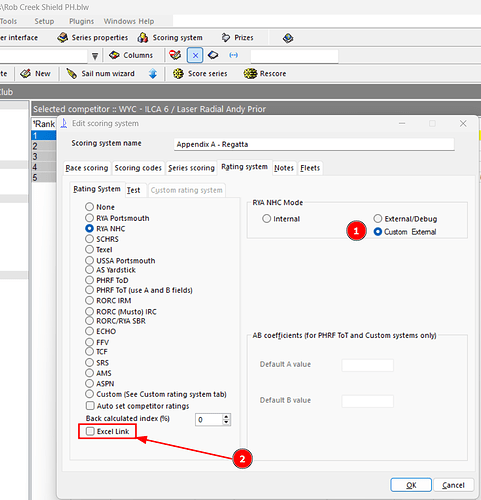Tick Auto set competitor ratings checkbox
The height and width of the screenshot is (500, 481).
pyautogui.click(x=90, y=406)
